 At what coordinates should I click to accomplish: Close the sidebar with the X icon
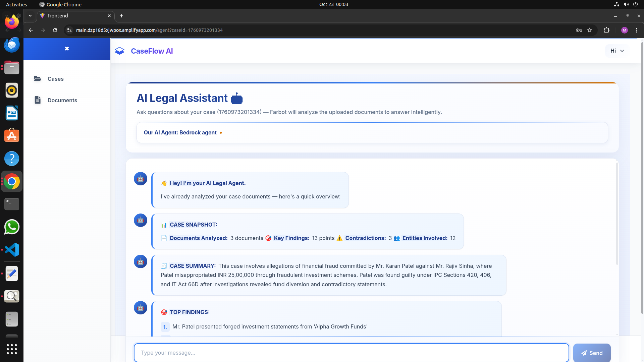pyautogui.click(x=67, y=49)
